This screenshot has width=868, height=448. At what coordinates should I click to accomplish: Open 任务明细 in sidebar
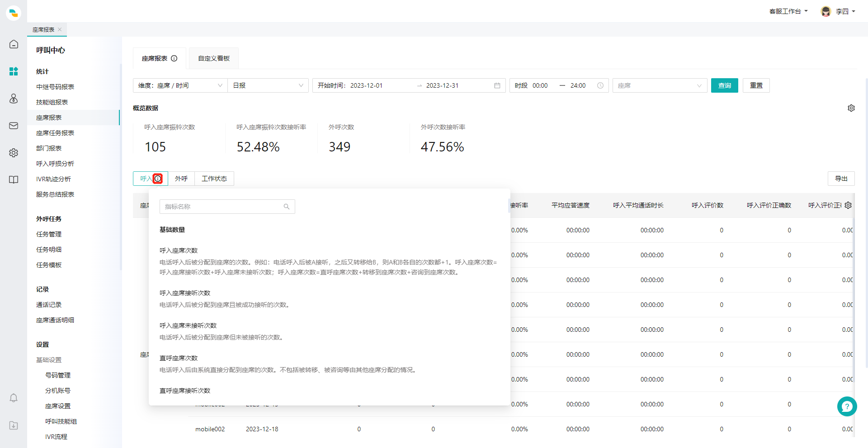click(x=49, y=250)
